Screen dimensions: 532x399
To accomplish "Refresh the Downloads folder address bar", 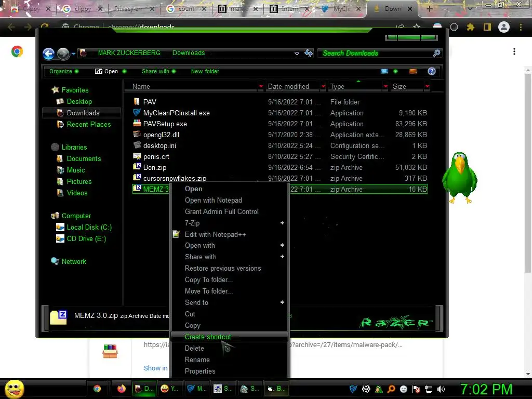I will tap(309, 53).
